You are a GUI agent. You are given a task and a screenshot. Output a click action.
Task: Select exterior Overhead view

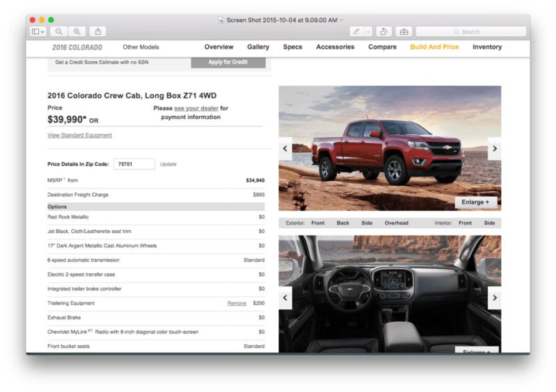click(397, 223)
